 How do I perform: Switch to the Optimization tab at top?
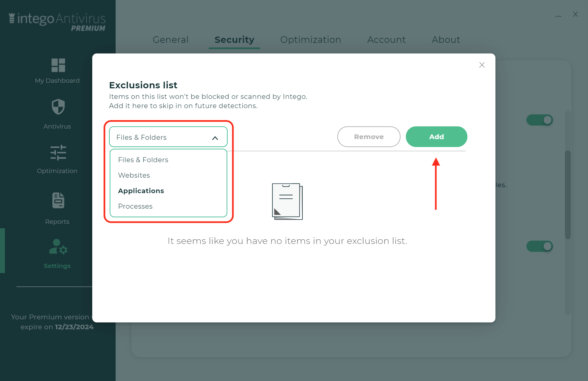(311, 40)
